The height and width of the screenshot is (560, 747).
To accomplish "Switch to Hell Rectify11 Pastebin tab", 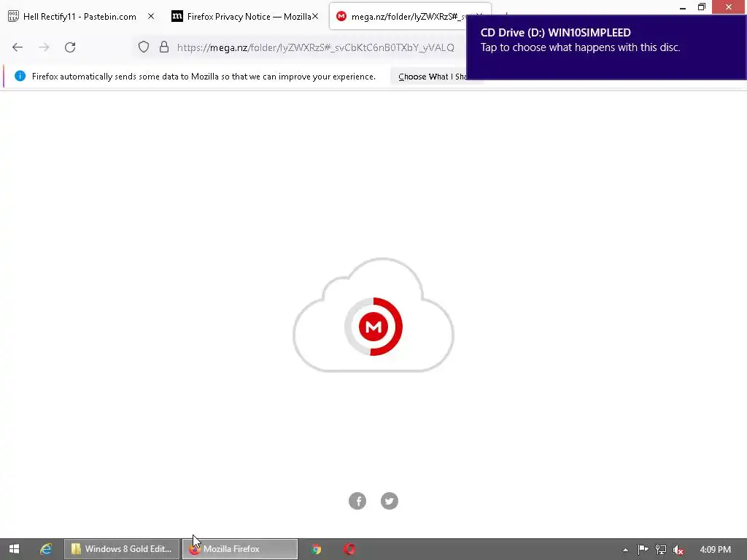I will coord(80,17).
